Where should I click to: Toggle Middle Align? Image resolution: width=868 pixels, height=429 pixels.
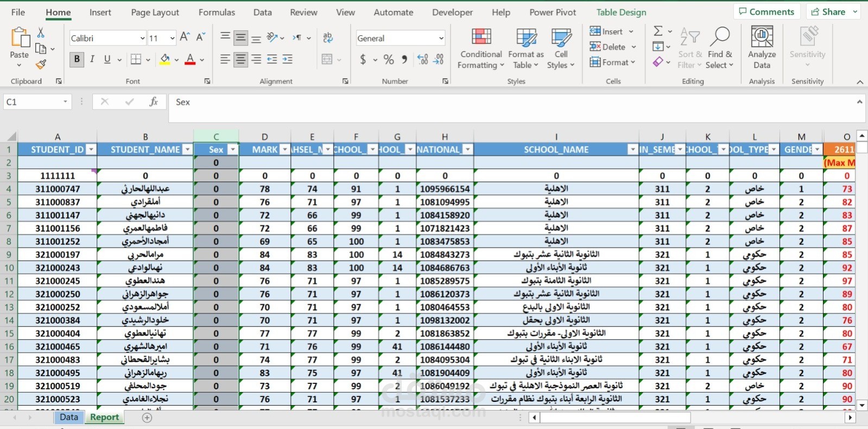click(240, 37)
